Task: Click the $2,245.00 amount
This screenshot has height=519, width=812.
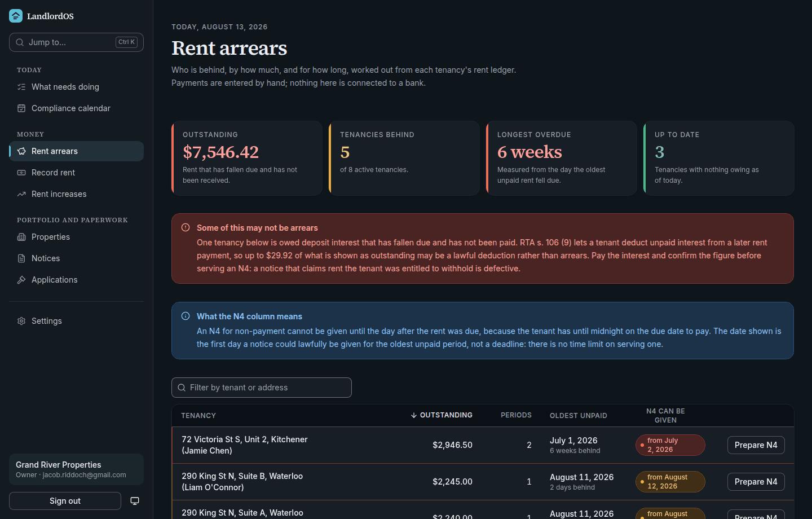Action: pyautogui.click(x=452, y=482)
